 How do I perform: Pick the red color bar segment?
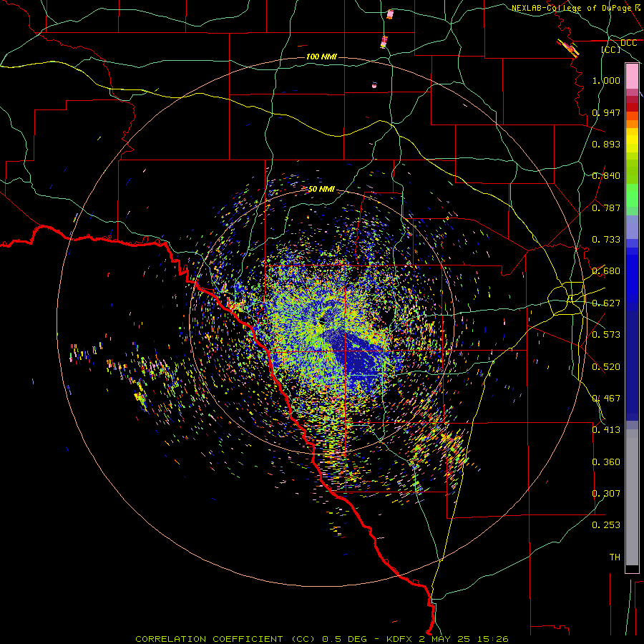click(x=632, y=107)
